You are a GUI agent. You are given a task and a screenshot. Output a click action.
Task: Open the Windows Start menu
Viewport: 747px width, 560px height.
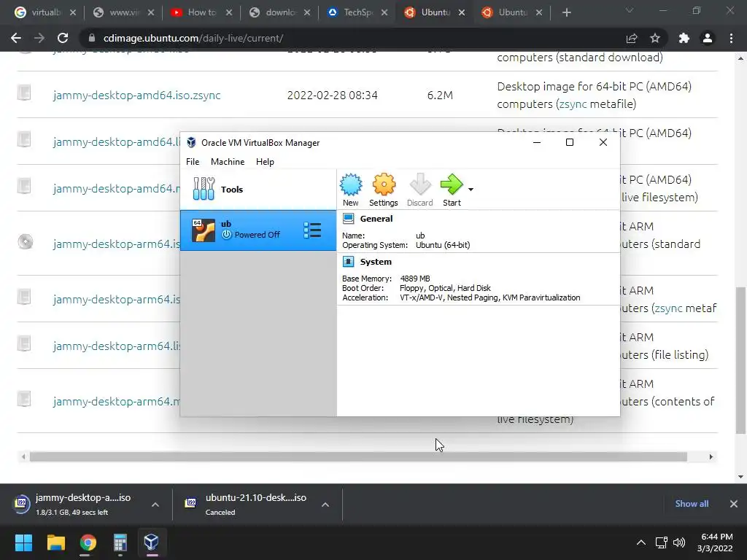pos(24,542)
